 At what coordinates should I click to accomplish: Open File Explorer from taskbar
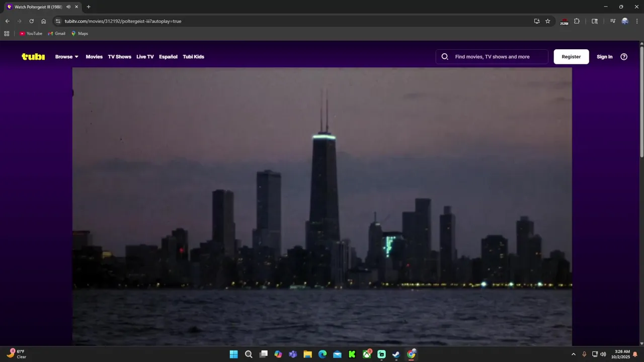click(x=307, y=354)
